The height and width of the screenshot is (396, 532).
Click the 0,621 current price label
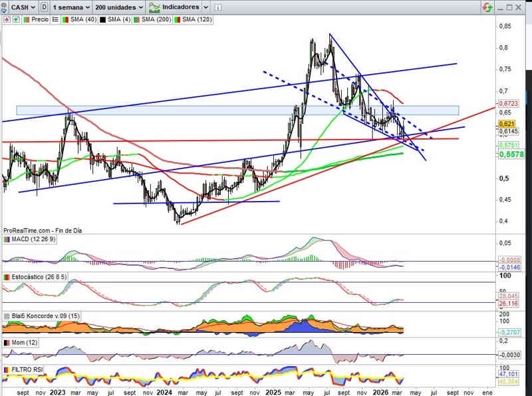pyautogui.click(x=506, y=124)
